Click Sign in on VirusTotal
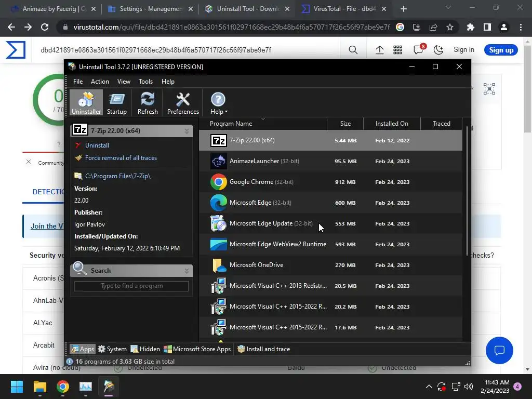This screenshot has width=532, height=399. click(464, 49)
